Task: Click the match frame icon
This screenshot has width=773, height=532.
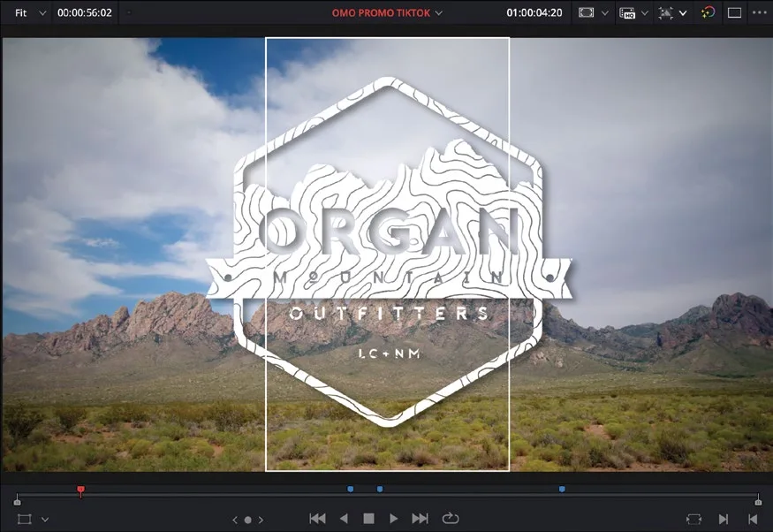Action: click(x=693, y=519)
